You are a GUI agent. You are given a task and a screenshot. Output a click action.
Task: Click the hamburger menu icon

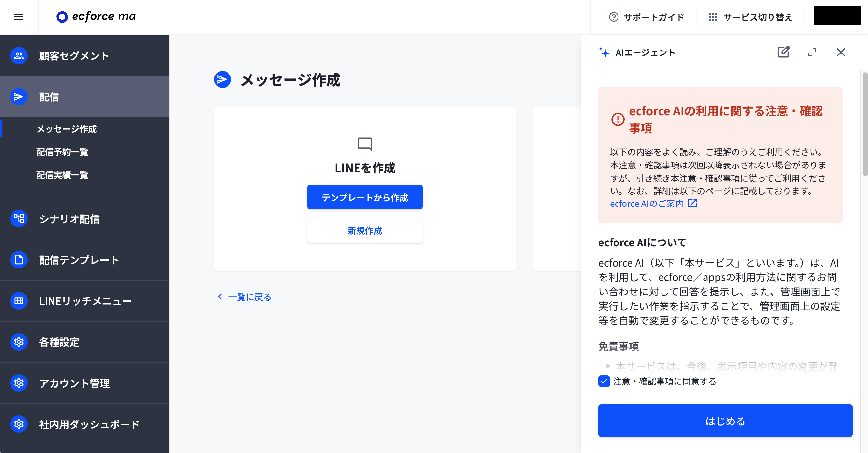[x=18, y=17]
